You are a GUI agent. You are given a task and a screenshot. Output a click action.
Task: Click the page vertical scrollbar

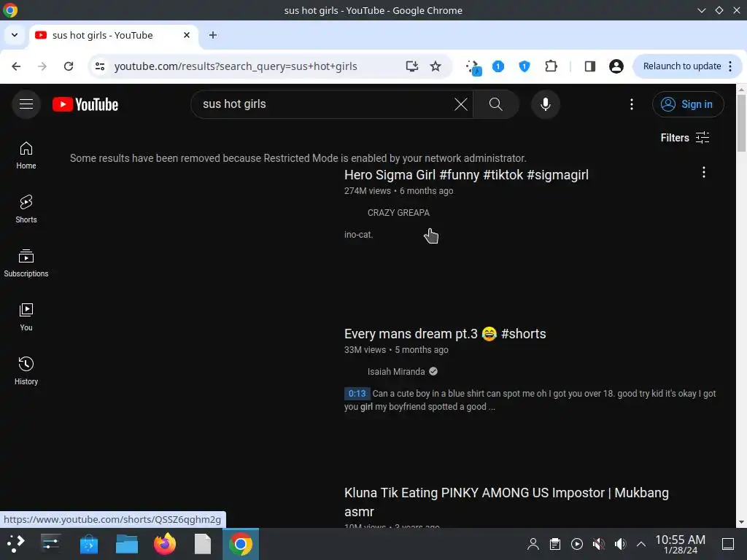[741, 122]
